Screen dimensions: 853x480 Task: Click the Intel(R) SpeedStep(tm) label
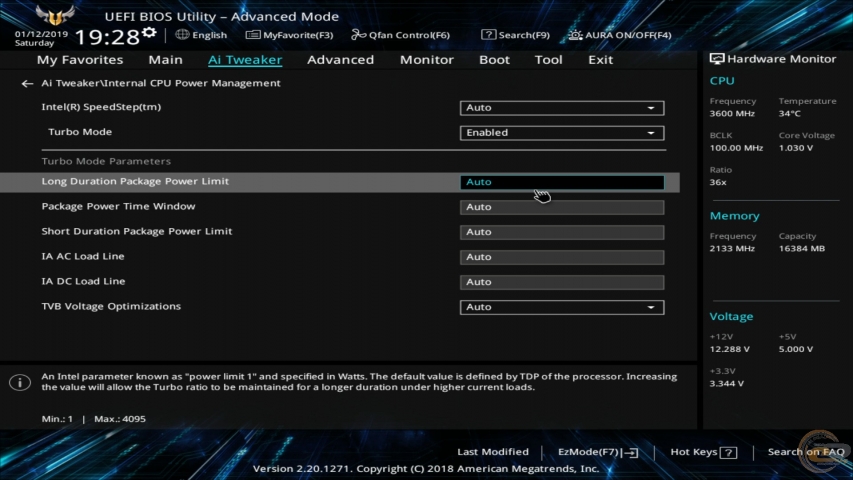101,107
